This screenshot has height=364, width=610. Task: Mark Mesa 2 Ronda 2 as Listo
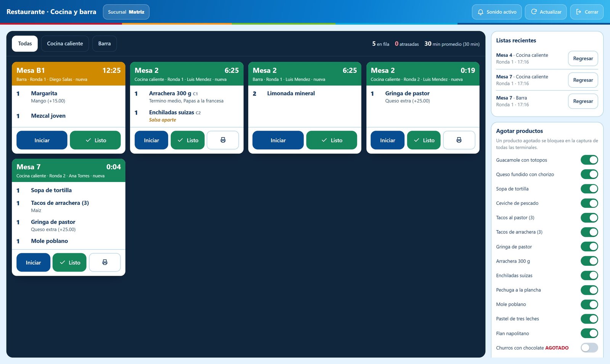424,140
